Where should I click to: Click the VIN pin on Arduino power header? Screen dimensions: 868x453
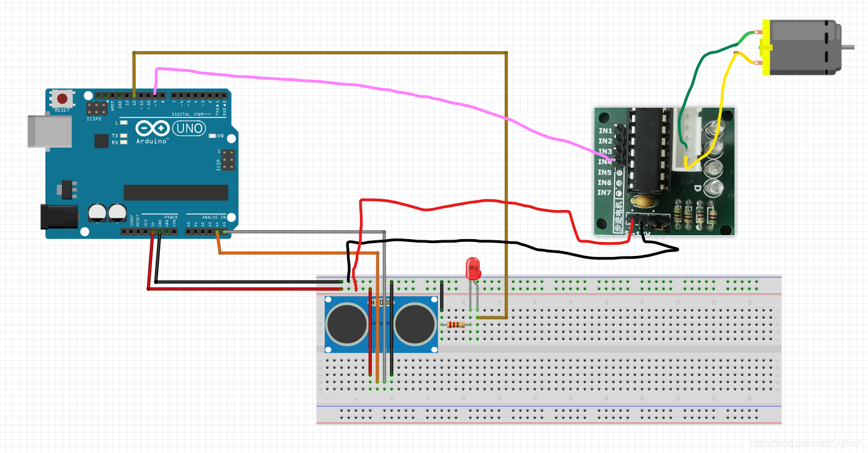174,231
